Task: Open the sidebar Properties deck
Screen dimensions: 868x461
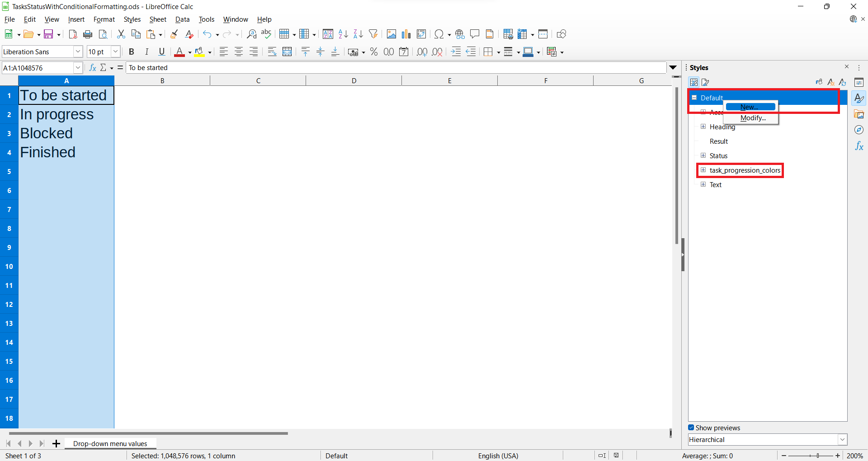Action: tap(859, 82)
